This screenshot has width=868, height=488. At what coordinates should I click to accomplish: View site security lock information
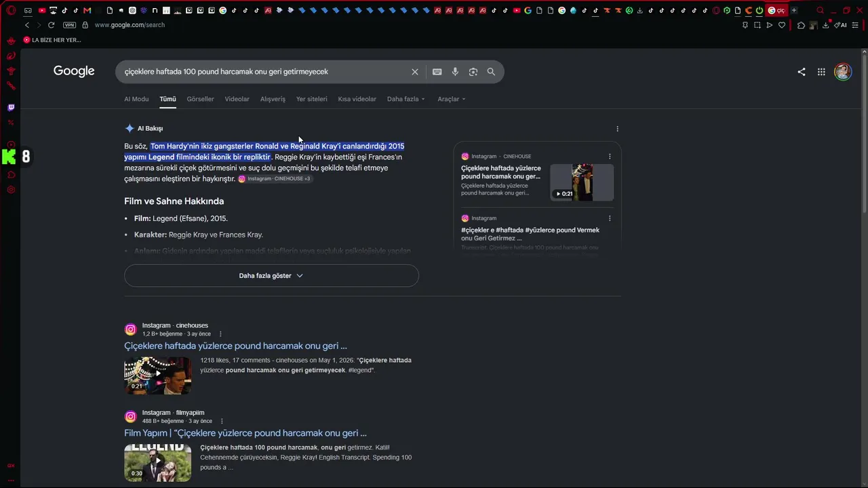85,25
